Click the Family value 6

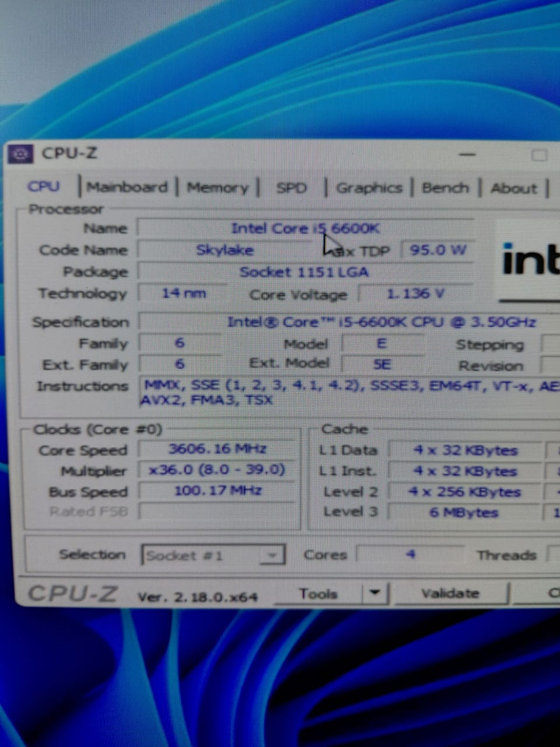(180, 343)
